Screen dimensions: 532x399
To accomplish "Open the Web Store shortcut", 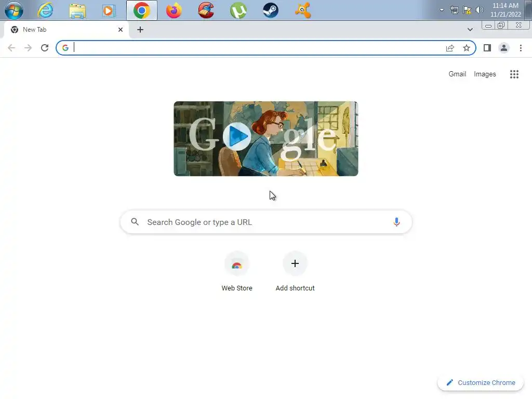I will [x=237, y=271].
